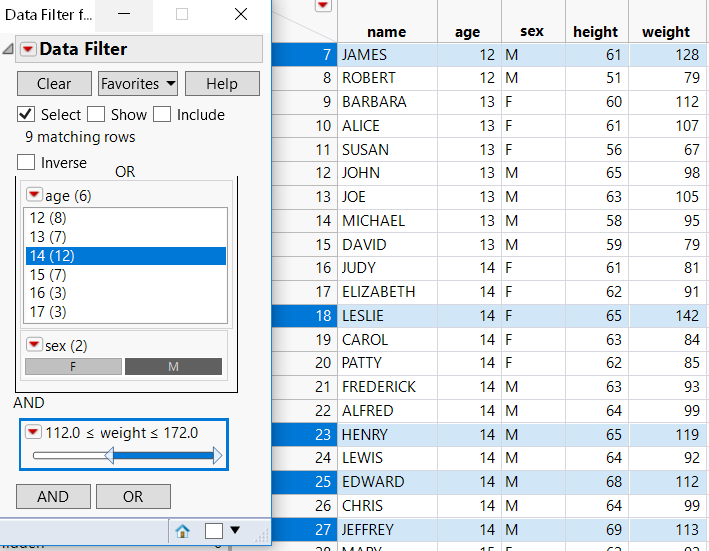
Task: Click the sex filter red triangle
Action: (x=34, y=345)
